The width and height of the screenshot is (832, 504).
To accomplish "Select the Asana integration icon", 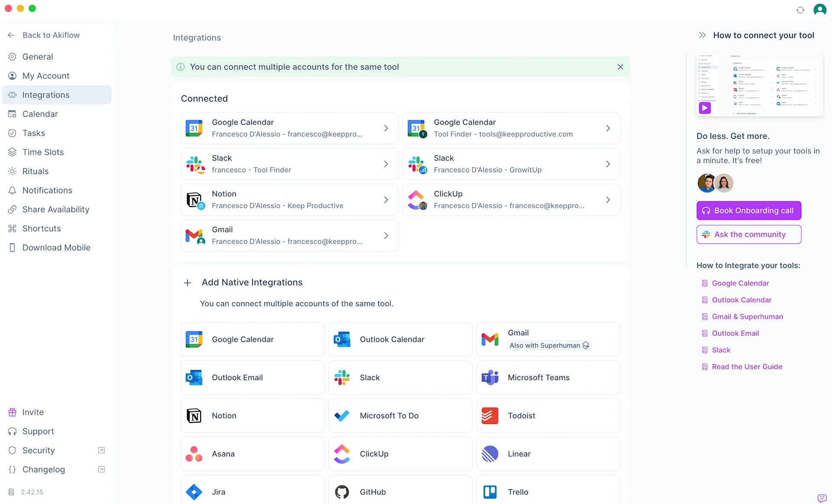I will 194,454.
